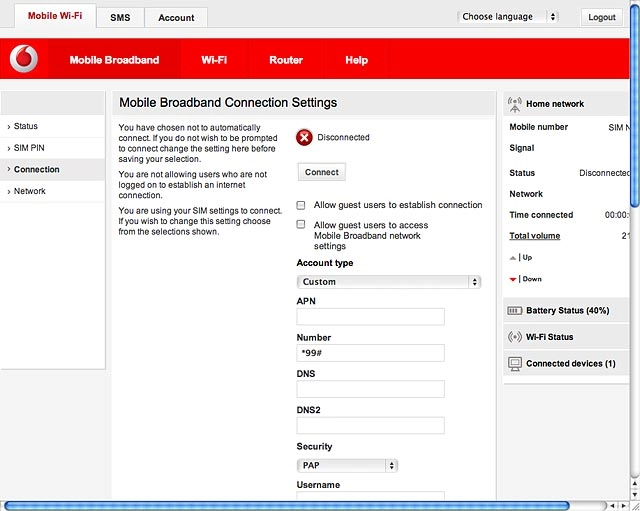Open the Wi-Fi menu in red bar
The image size is (640, 511).
click(214, 60)
